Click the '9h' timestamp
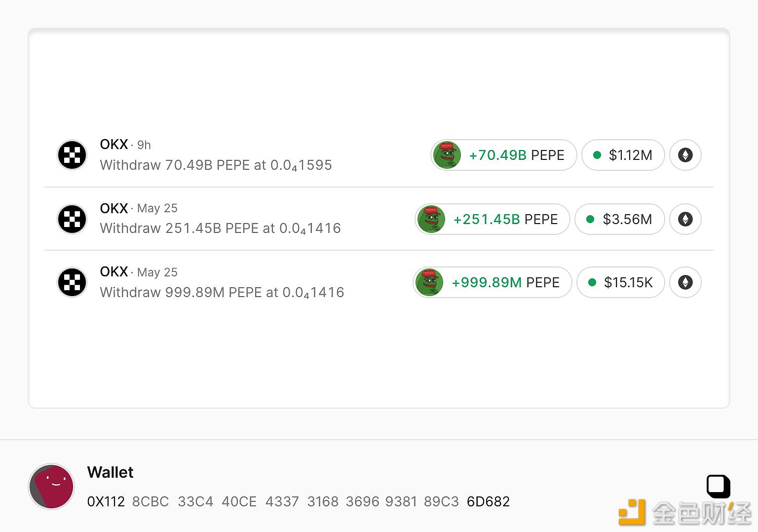The width and height of the screenshot is (758, 532). [144, 145]
